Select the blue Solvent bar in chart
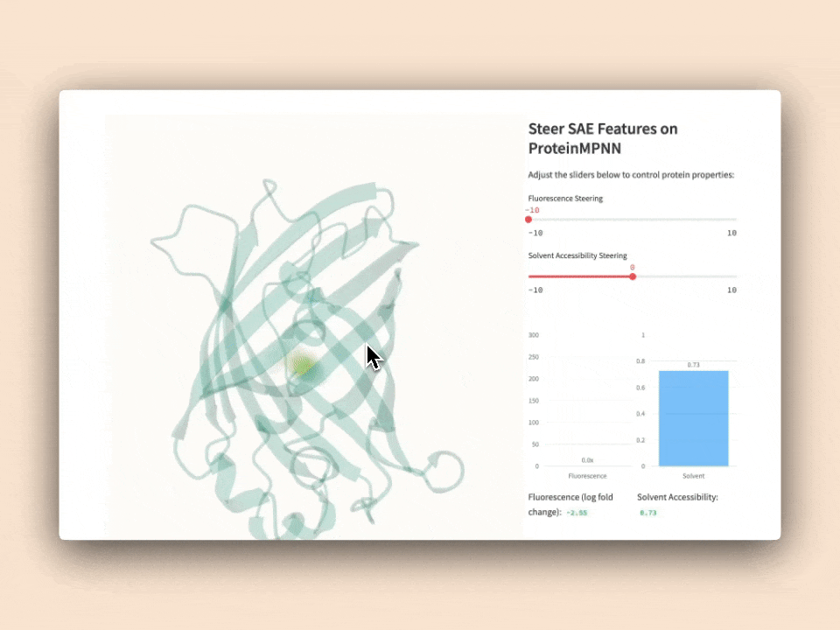This screenshot has width=840, height=630. pos(693,418)
